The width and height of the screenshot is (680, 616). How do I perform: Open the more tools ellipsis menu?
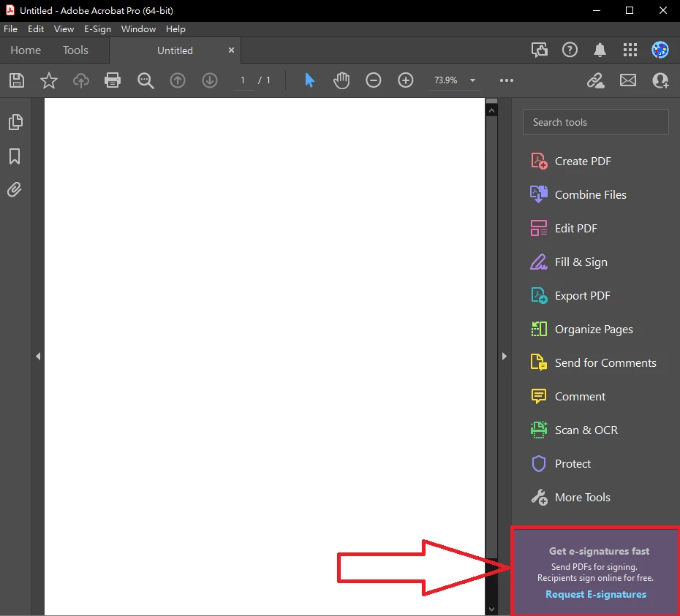coord(507,80)
